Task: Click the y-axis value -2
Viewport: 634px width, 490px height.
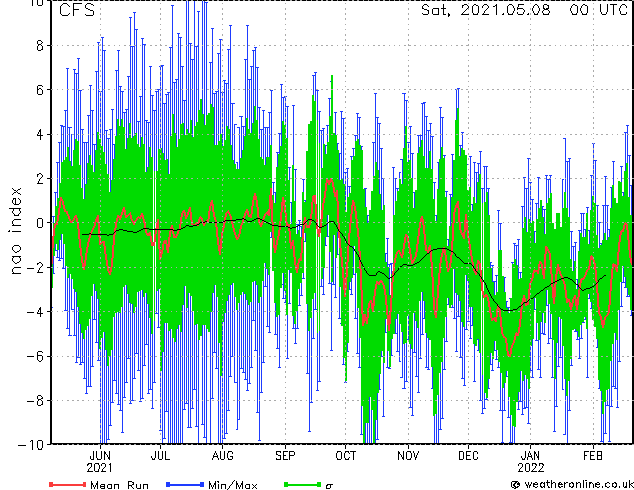Action: 35,267
